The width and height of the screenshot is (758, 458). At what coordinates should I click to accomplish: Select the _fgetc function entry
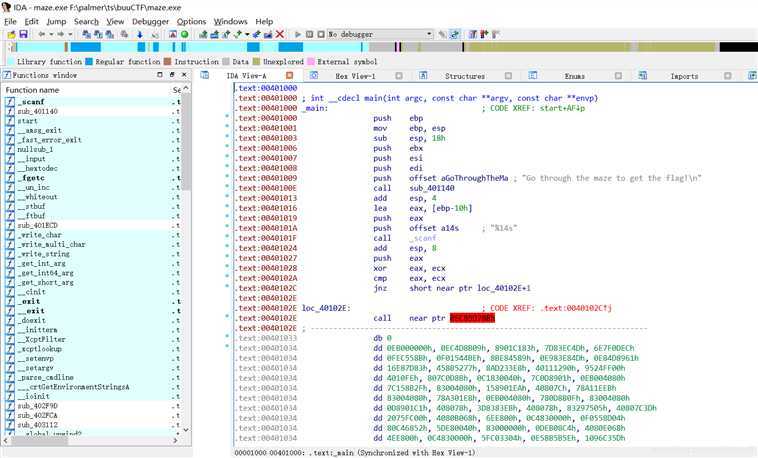(92, 178)
